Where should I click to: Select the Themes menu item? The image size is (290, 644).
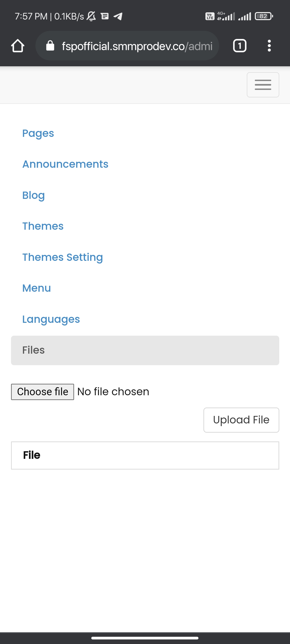tap(43, 226)
